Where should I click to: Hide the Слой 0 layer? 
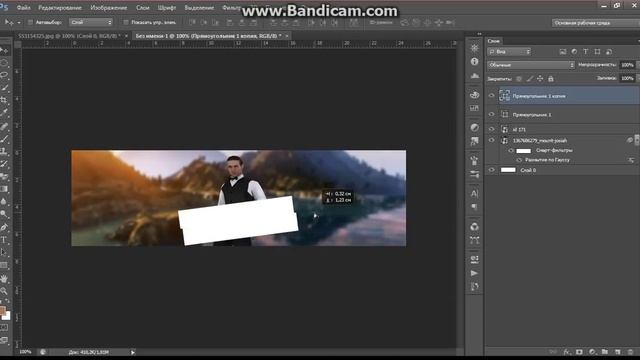tap(491, 170)
